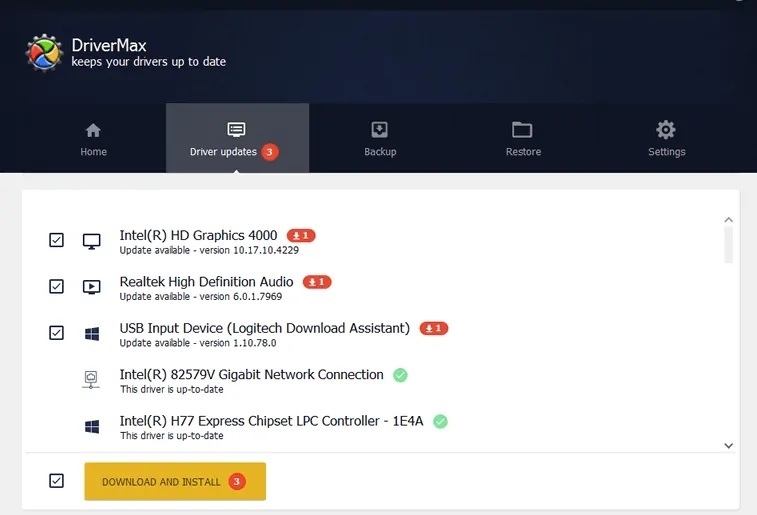The image size is (757, 515).
Task: Click green check for H77 Express Chipset LPC
Action: [x=440, y=421]
